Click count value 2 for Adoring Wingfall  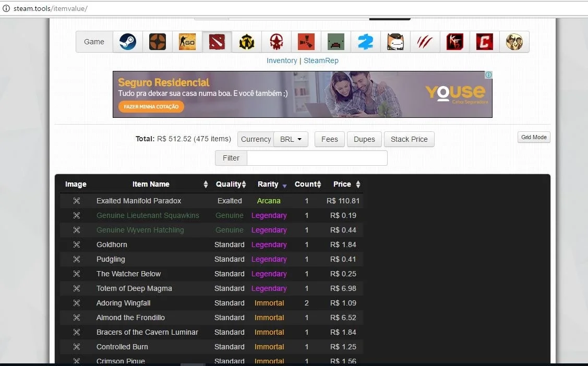pyautogui.click(x=307, y=303)
